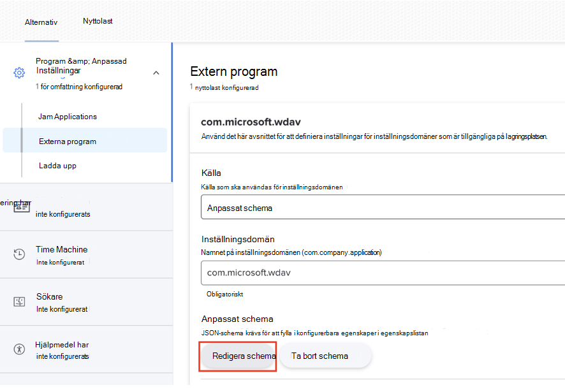
Task: Click the Hjälpmedel accessibility icon
Action: 19,349
